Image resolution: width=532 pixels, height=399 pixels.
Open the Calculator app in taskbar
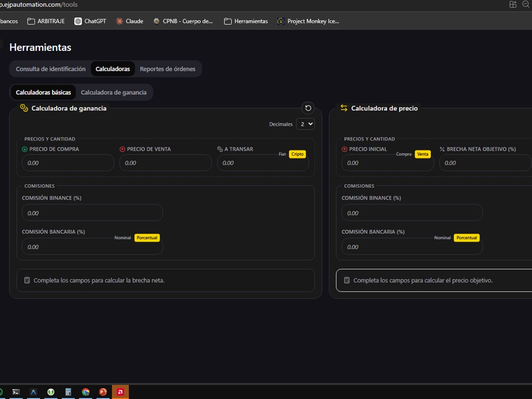point(68,392)
